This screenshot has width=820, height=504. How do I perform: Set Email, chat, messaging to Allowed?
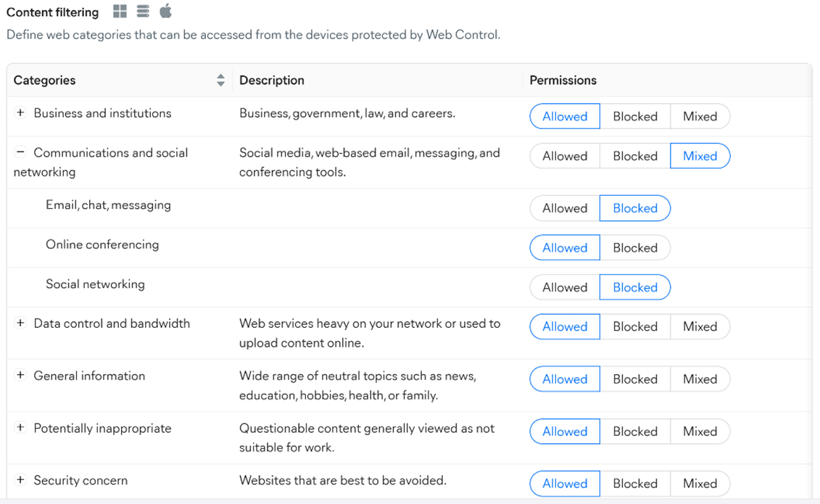[x=565, y=208]
